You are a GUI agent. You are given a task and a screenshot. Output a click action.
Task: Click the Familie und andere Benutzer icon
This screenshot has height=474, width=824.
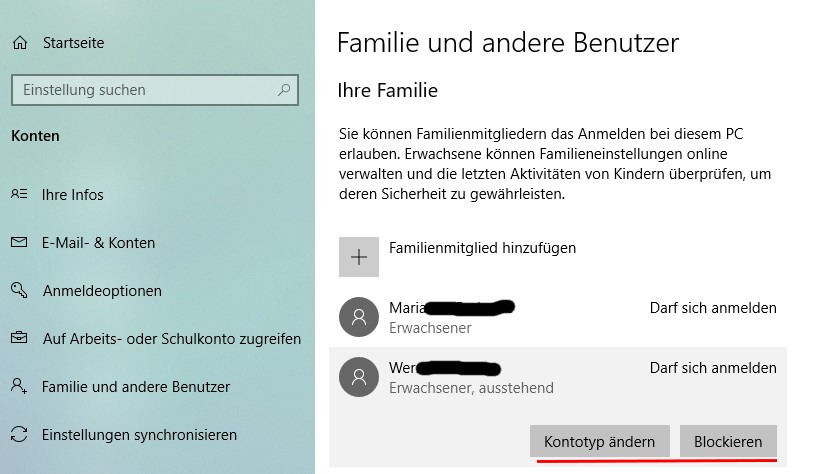point(19,386)
